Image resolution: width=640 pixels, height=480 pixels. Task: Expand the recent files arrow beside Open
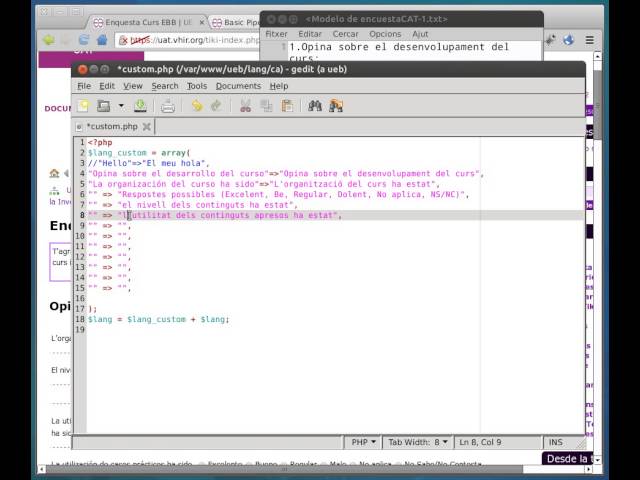[x=121, y=106]
